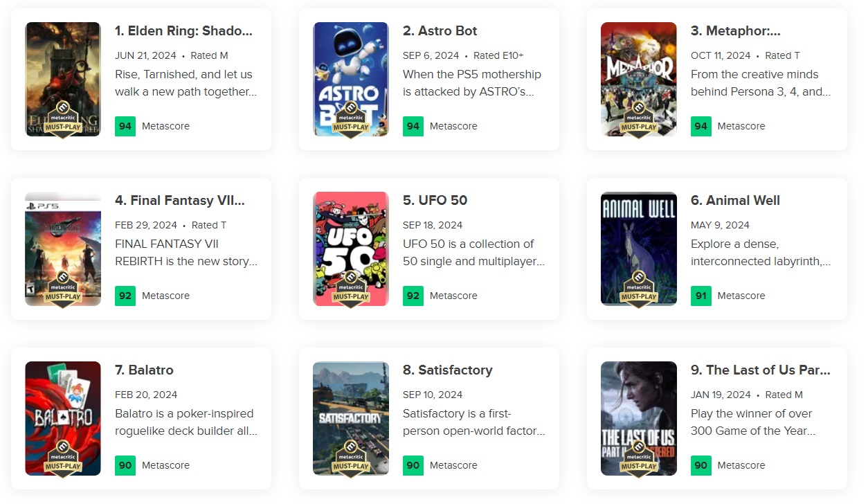Click the 94 Metascore badge for Elden Ring
The height and width of the screenshot is (504, 868).
click(x=125, y=126)
